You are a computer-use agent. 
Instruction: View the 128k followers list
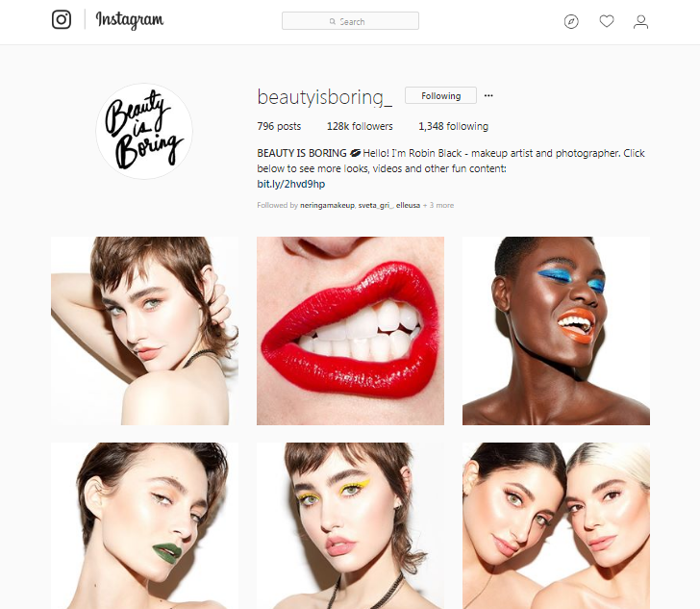point(360,126)
